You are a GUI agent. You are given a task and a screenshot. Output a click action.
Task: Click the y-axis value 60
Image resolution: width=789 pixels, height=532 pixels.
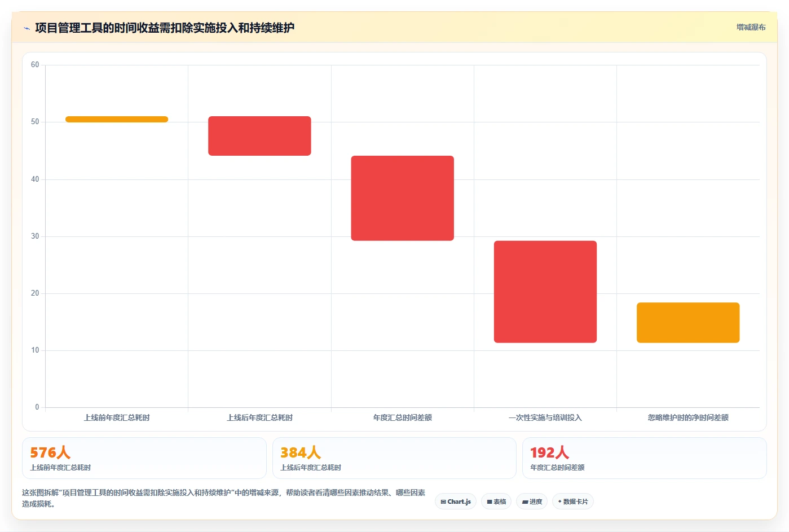click(x=35, y=65)
